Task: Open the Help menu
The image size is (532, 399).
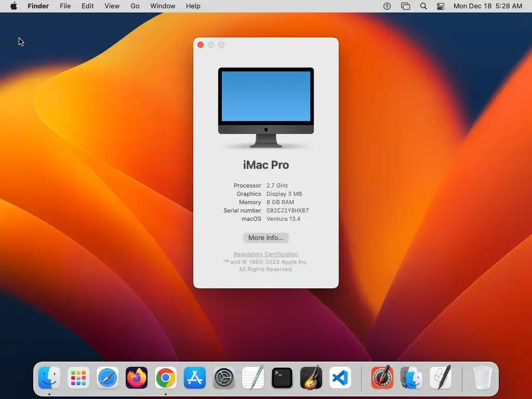Action: tap(193, 6)
